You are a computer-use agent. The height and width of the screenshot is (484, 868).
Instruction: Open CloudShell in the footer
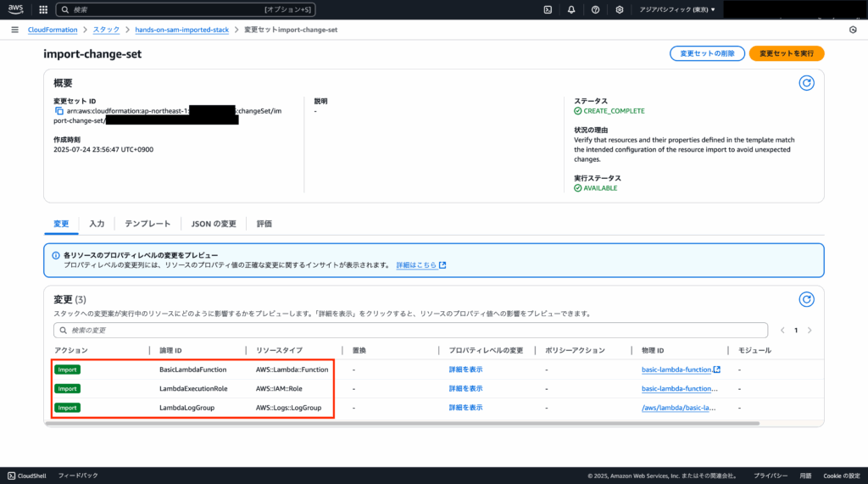pyautogui.click(x=26, y=476)
